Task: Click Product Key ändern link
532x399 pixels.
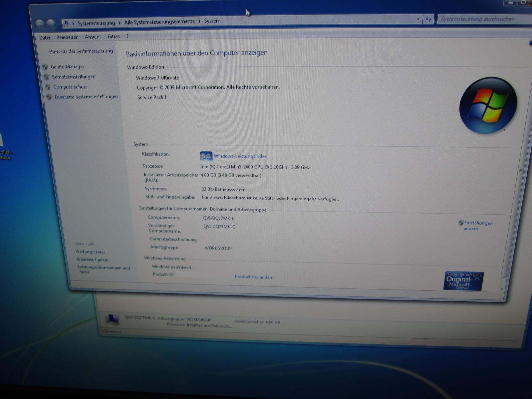Action: [x=254, y=277]
